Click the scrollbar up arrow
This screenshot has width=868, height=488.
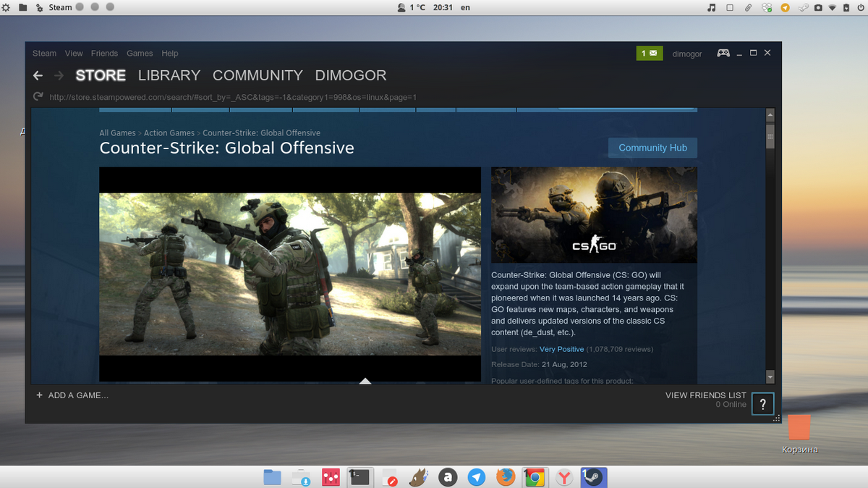(x=770, y=115)
